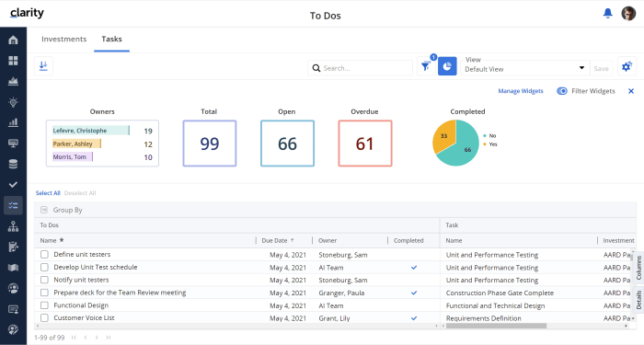The image size is (644, 345).
Task: Sort by the Completed column header
Action: tap(408, 241)
